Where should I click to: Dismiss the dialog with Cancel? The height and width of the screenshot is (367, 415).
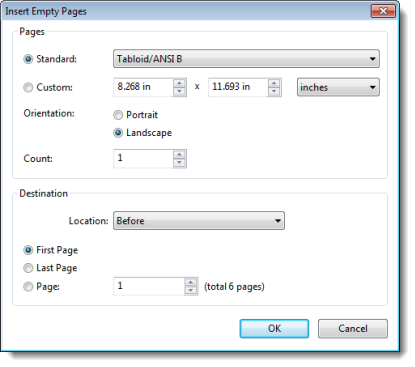353,329
